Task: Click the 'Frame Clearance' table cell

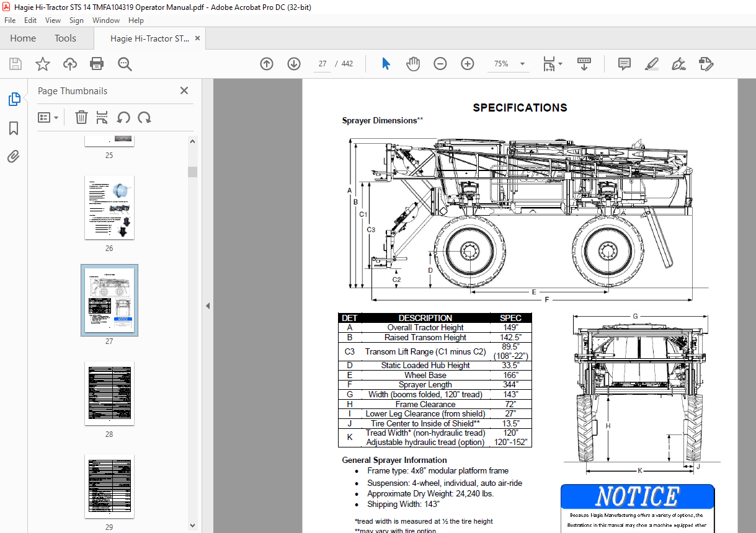Action: [425, 404]
